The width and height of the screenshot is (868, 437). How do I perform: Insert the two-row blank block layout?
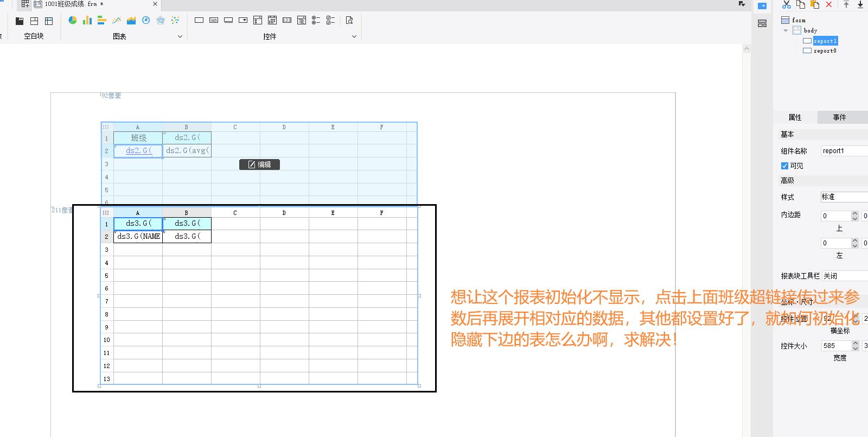tap(34, 21)
